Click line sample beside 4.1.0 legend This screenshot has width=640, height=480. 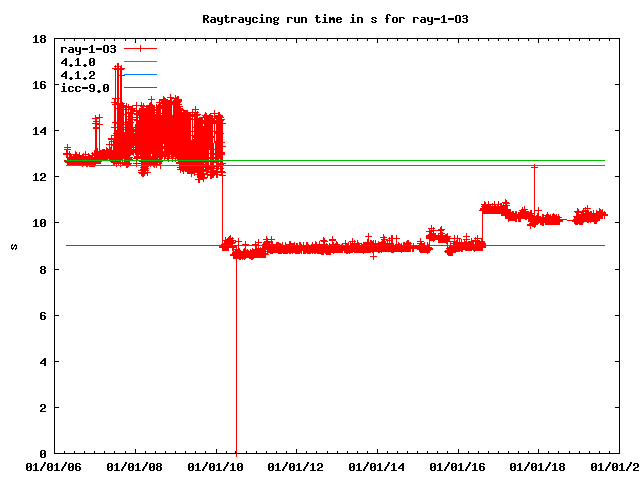(x=140, y=62)
